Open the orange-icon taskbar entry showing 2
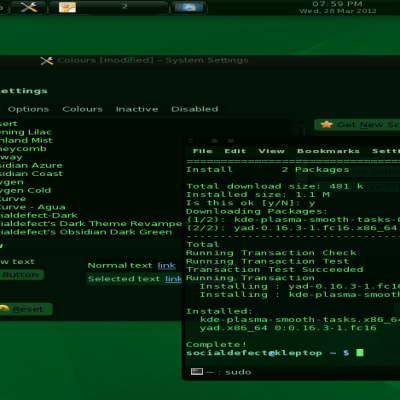This screenshot has width=400, height=400. click(x=108, y=7)
